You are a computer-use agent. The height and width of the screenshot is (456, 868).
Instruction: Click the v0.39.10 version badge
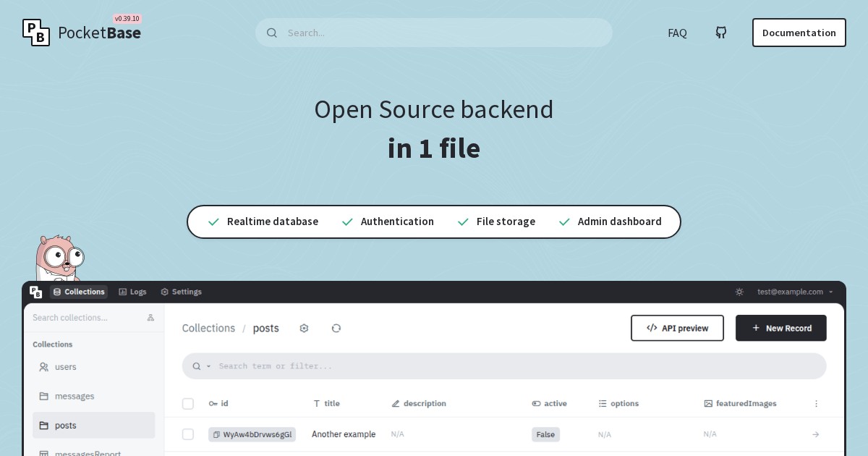click(127, 19)
